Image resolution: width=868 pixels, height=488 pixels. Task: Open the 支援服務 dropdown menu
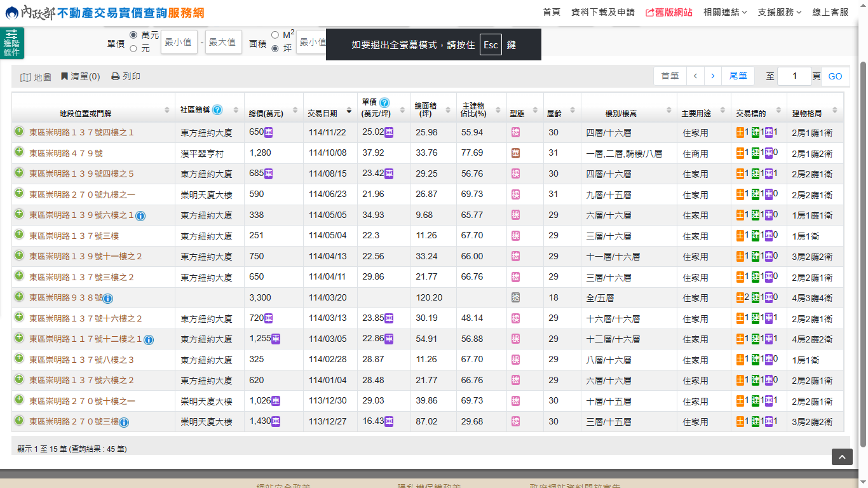(x=779, y=12)
